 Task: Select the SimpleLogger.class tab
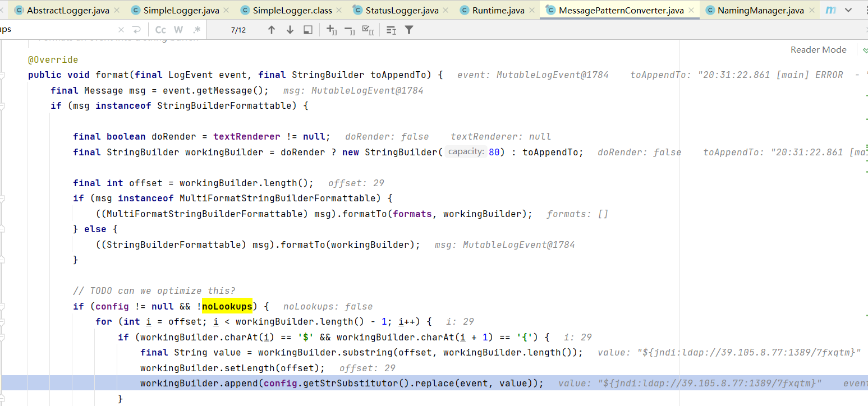pos(292,10)
